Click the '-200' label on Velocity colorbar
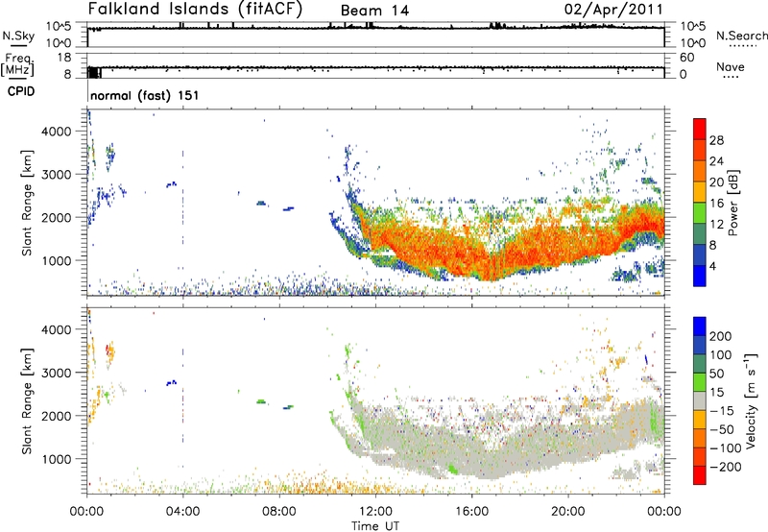This screenshot has width=768, height=532. (x=726, y=467)
